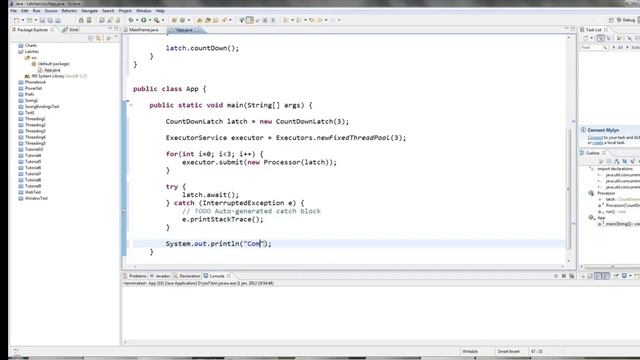Click the Connect link under Connect Mylyn
The width and height of the screenshot is (640, 360).
pos(595,138)
